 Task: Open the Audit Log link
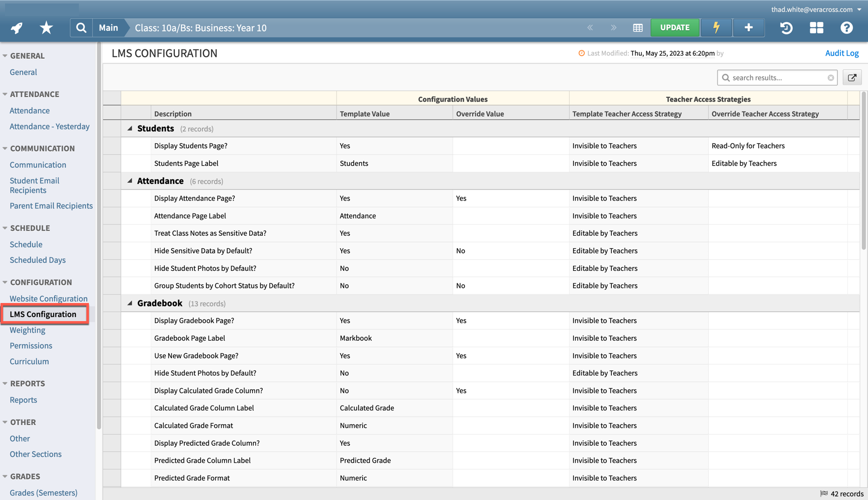[x=842, y=53]
